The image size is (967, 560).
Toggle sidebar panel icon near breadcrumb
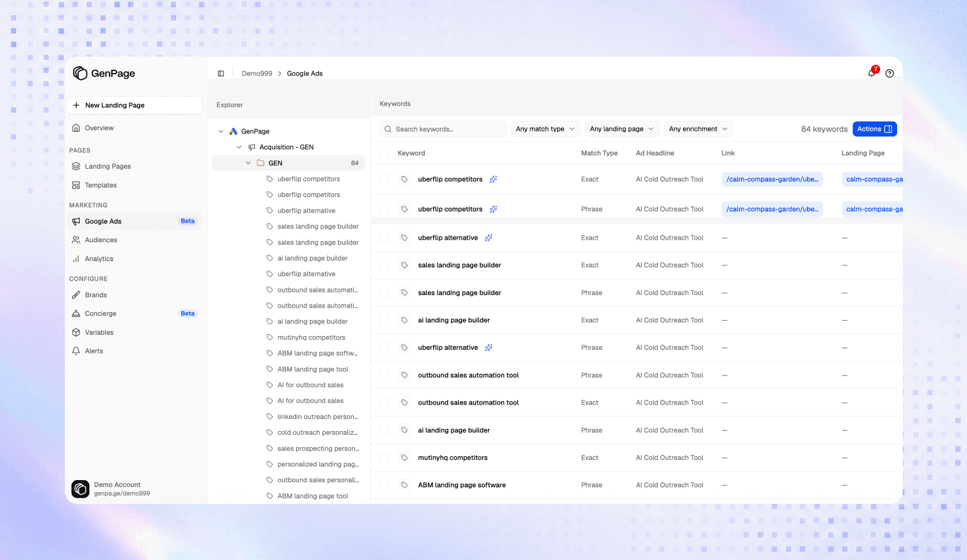coord(221,74)
